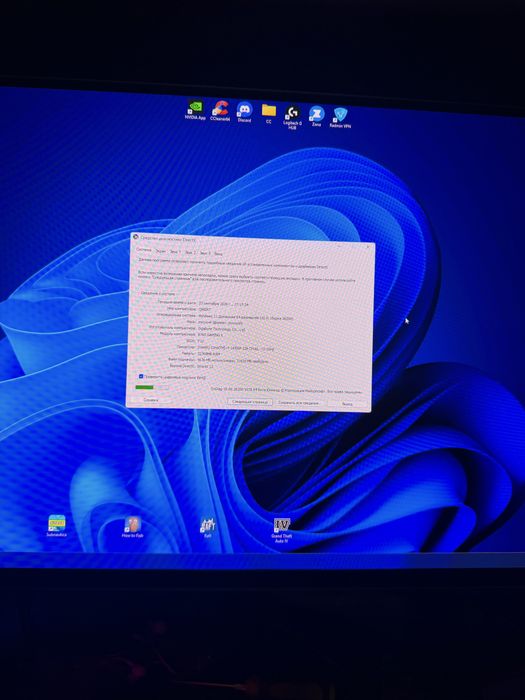The height and width of the screenshot is (700, 525).
Task: Click Сохранить все сведения button
Action: click(298, 403)
